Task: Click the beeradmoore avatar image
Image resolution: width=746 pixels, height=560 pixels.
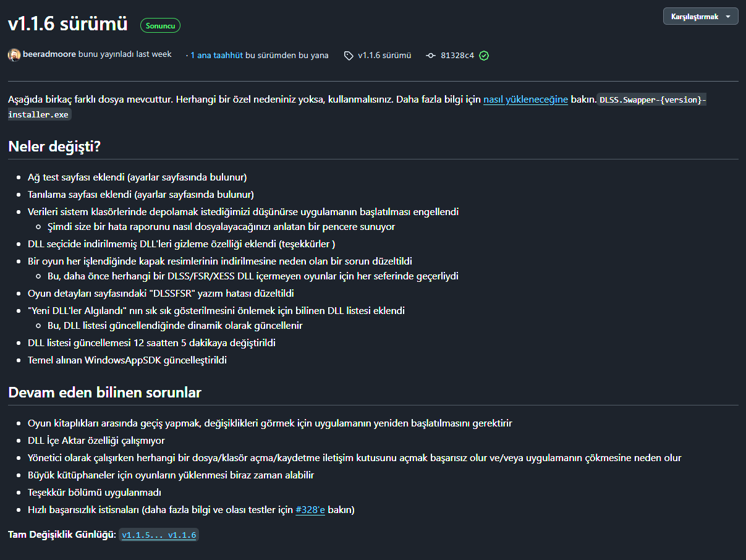Action: point(14,55)
